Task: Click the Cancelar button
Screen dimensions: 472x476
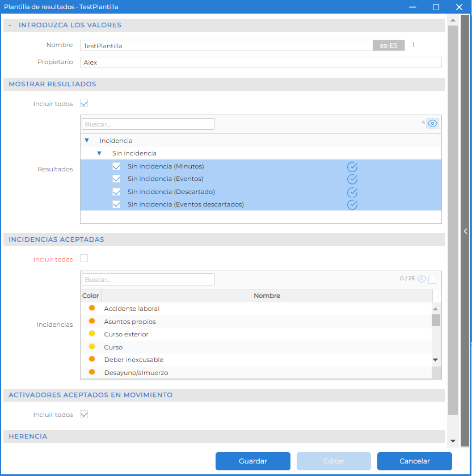Action: pyautogui.click(x=415, y=461)
